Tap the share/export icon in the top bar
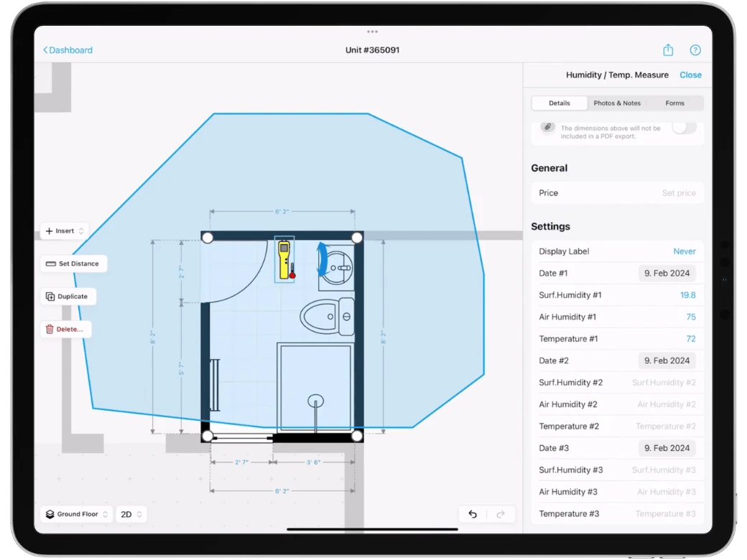The width and height of the screenshot is (747, 560). (x=668, y=50)
